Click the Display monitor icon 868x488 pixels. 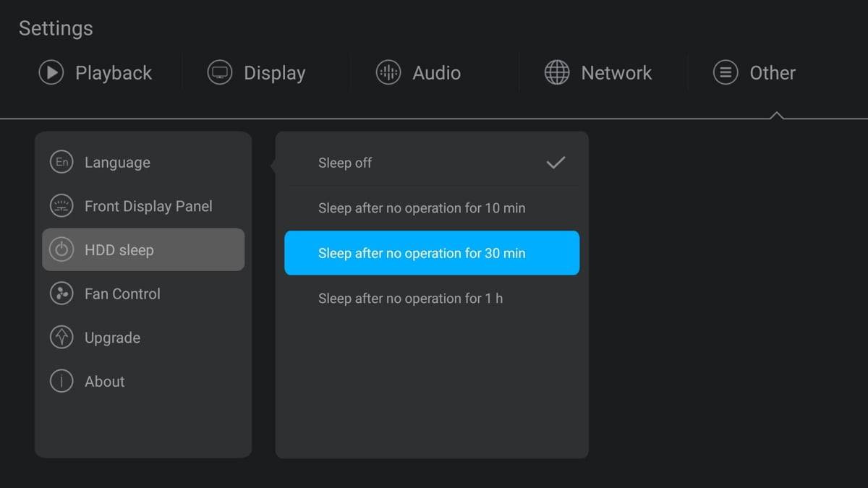pyautogui.click(x=219, y=73)
